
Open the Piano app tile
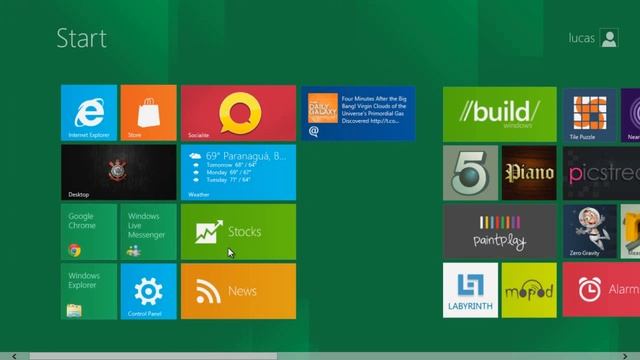pyautogui.click(x=529, y=173)
